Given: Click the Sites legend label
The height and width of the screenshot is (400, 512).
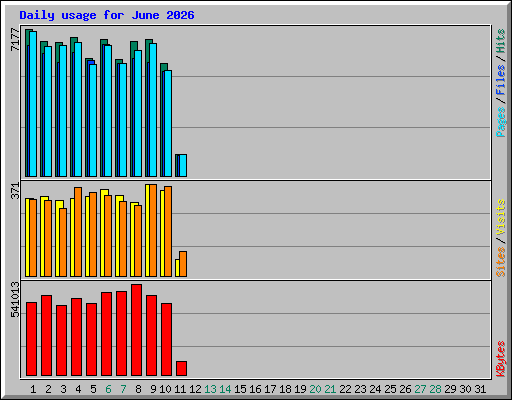Looking at the screenshot, I should [x=501, y=262].
